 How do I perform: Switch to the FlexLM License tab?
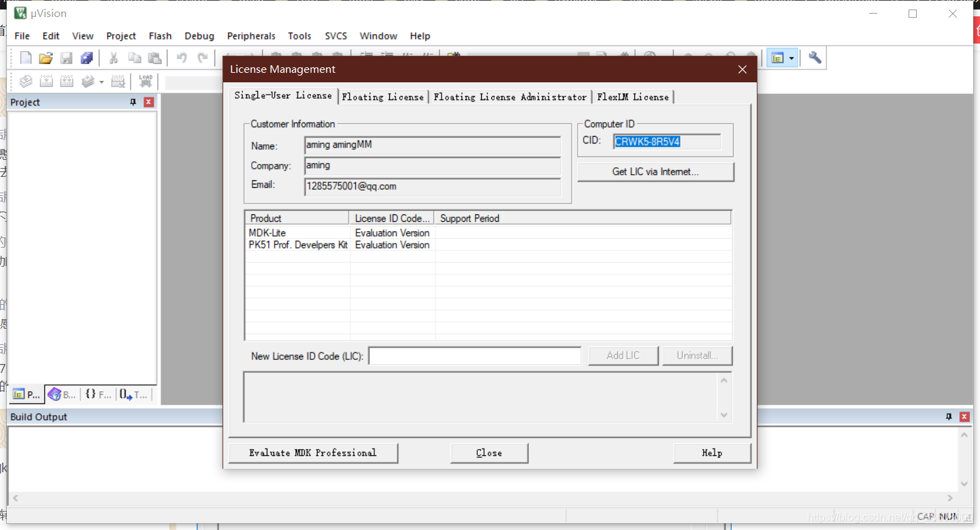pos(633,97)
